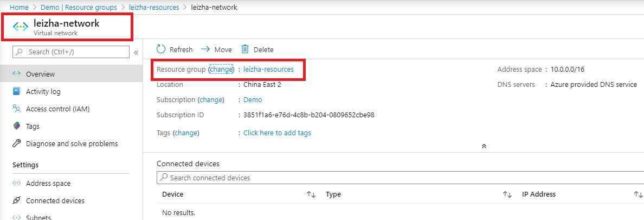Click the 'Click here to add tags' link
644x220 pixels.
[x=277, y=133]
